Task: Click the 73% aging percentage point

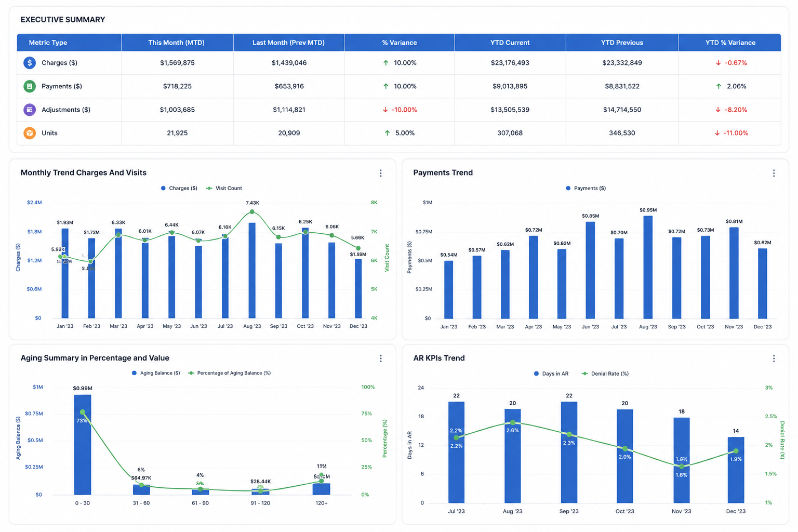Action: click(83, 413)
